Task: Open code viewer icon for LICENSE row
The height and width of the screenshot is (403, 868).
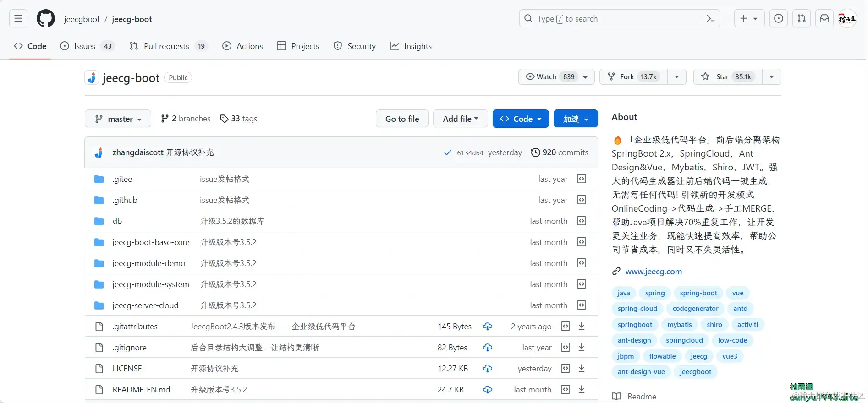Action: 566,368
